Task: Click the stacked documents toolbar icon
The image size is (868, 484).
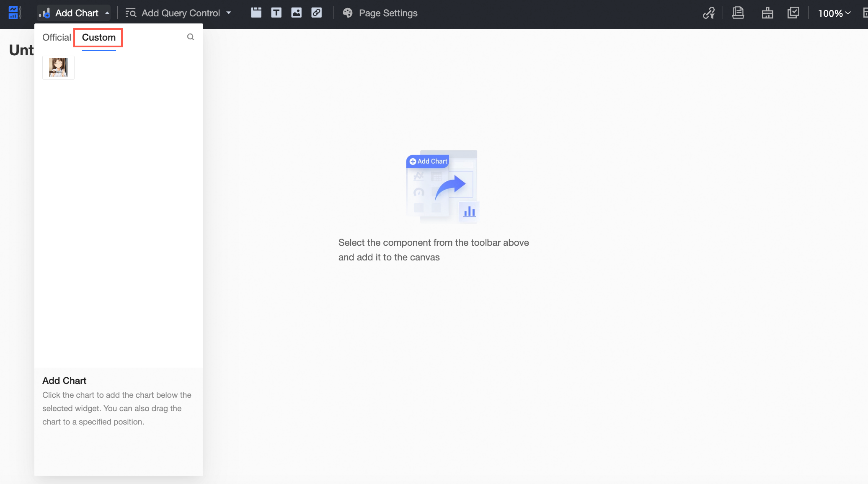Action: point(738,13)
